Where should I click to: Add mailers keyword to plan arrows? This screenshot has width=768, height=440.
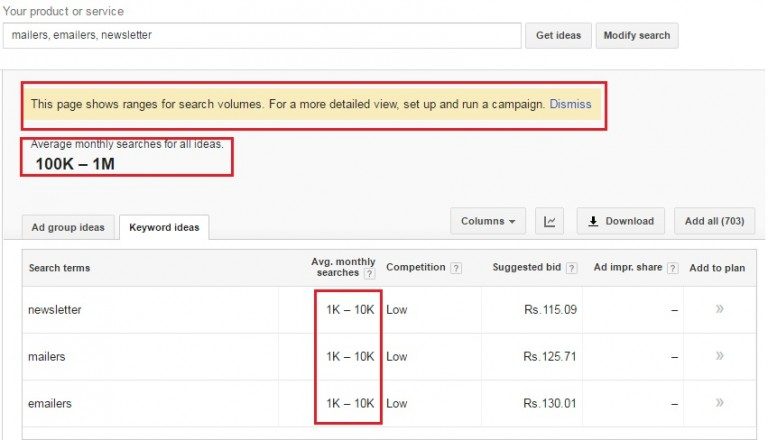[720, 356]
